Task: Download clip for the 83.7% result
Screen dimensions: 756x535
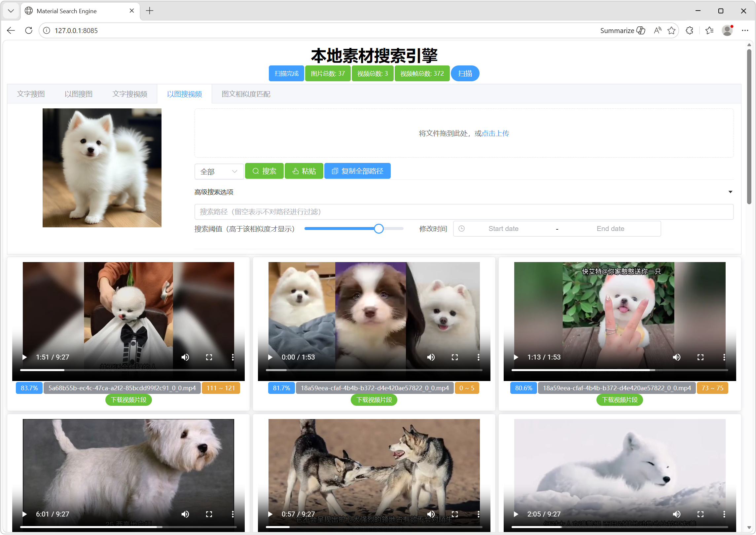Action: pos(128,400)
